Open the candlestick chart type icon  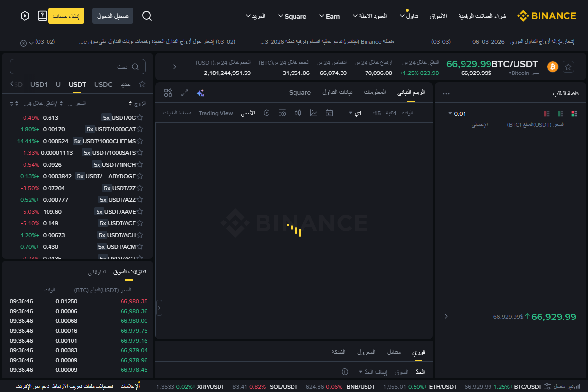[x=297, y=113]
